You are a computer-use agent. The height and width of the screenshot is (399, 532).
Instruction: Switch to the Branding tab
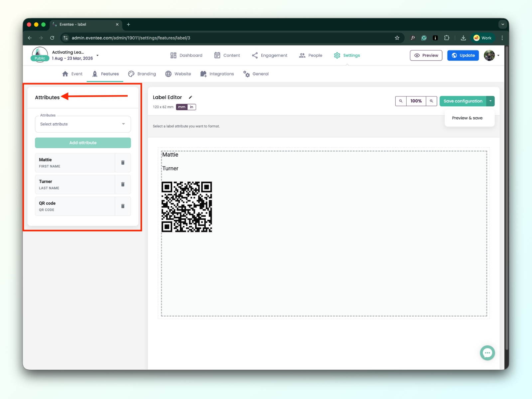142,74
